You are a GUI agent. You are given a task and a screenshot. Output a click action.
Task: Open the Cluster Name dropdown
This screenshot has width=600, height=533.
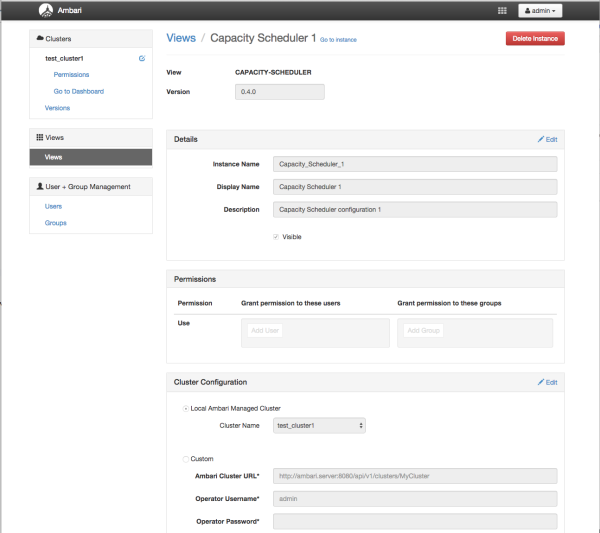coord(319,425)
